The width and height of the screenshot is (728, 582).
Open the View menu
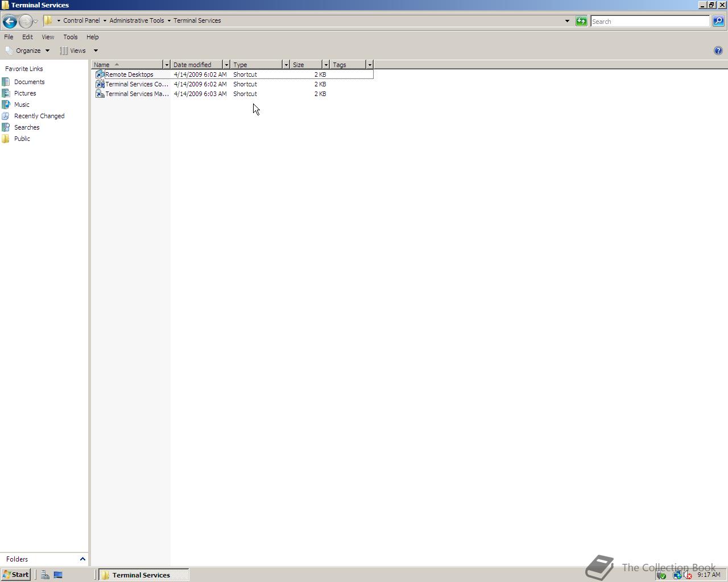pyautogui.click(x=48, y=37)
